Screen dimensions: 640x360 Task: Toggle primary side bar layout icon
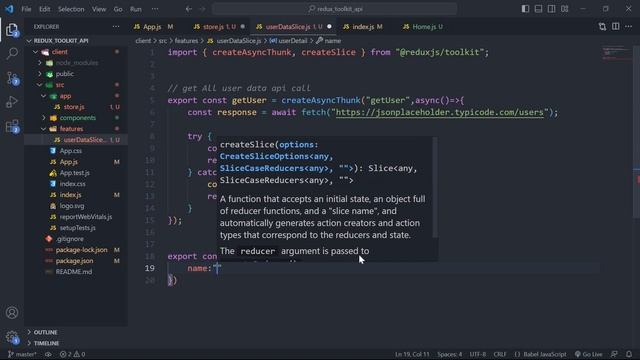(525, 9)
